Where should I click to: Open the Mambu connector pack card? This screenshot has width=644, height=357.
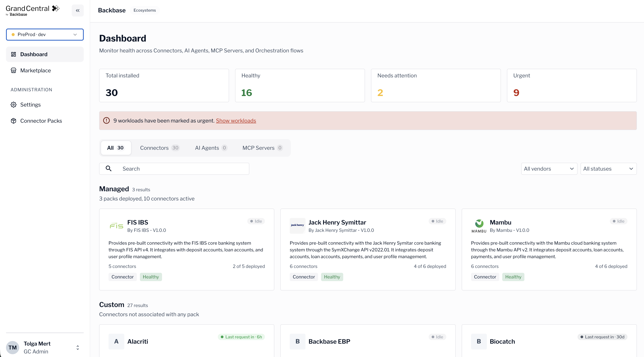click(549, 249)
